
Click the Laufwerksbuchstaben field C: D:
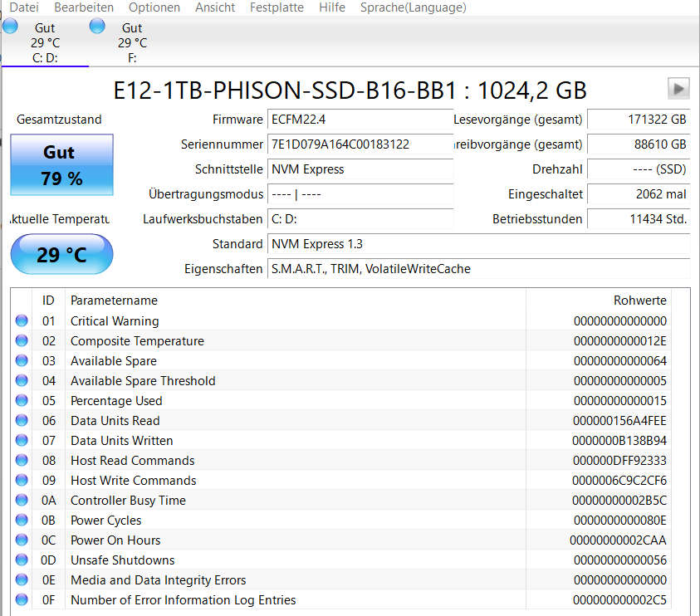[360, 220]
